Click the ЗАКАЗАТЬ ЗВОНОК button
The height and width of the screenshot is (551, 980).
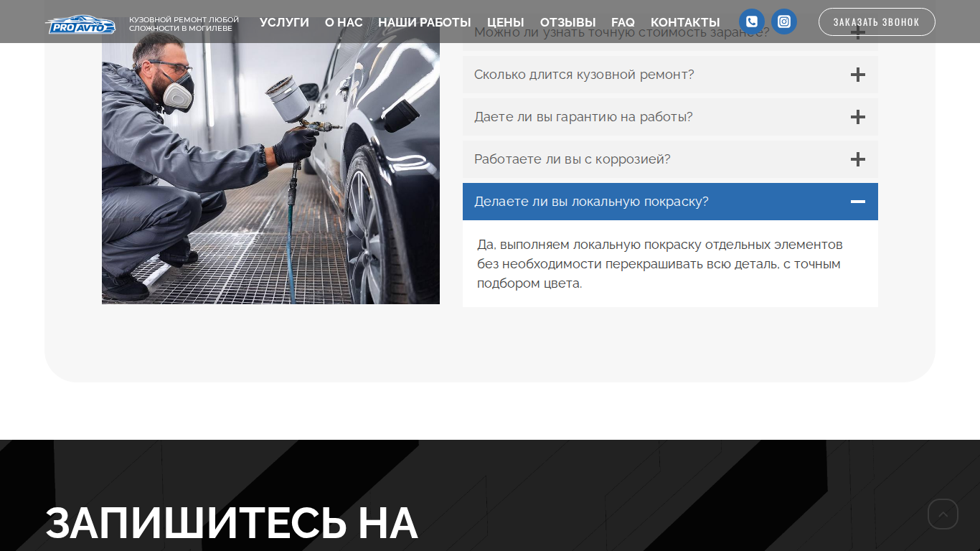[877, 22]
